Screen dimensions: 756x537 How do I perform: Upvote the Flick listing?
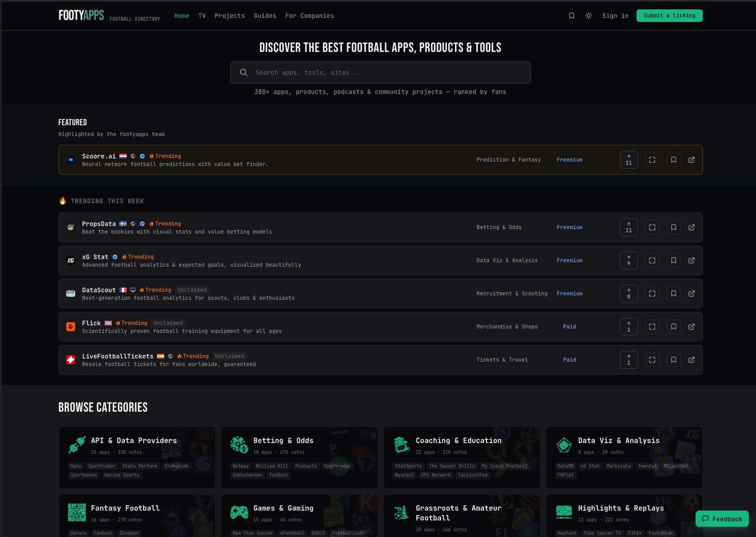(x=629, y=327)
